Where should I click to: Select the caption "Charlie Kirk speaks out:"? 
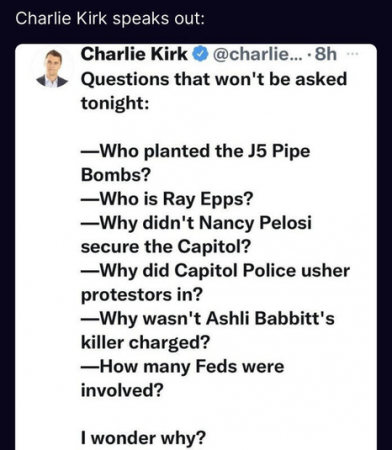pos(110,19)
